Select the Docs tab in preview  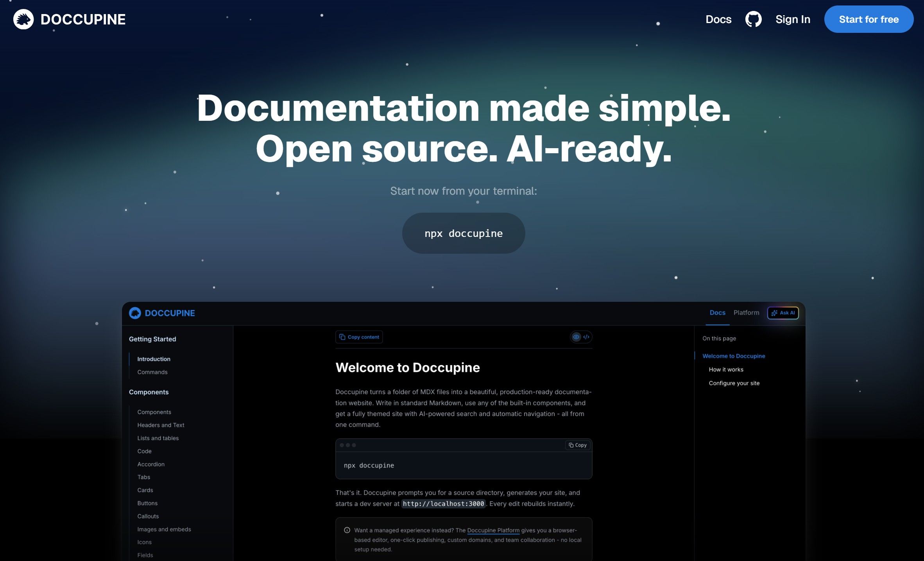coord(717,313)
